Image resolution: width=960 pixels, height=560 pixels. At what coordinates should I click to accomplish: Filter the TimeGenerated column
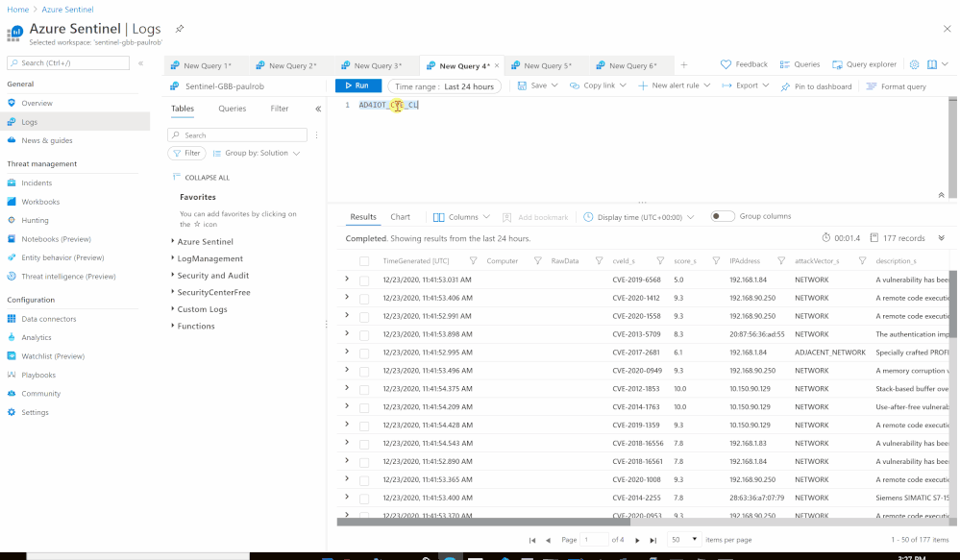[x=473, y=260]
